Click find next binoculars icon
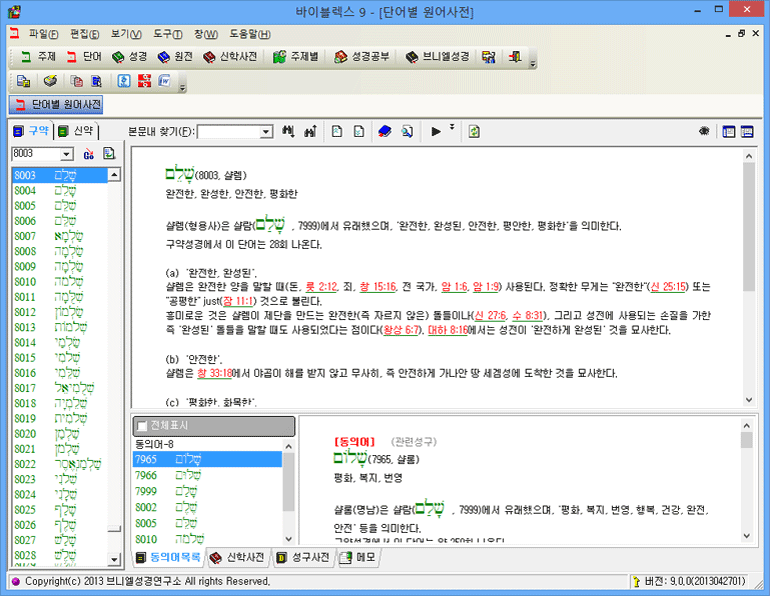Image resolution: width=770 pixels, height=596 pixels. (x=288, y=131)
